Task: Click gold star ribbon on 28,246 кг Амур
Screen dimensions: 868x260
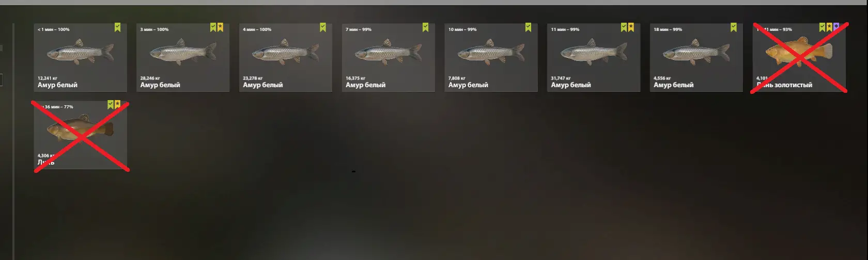Action: pos(220,27)
